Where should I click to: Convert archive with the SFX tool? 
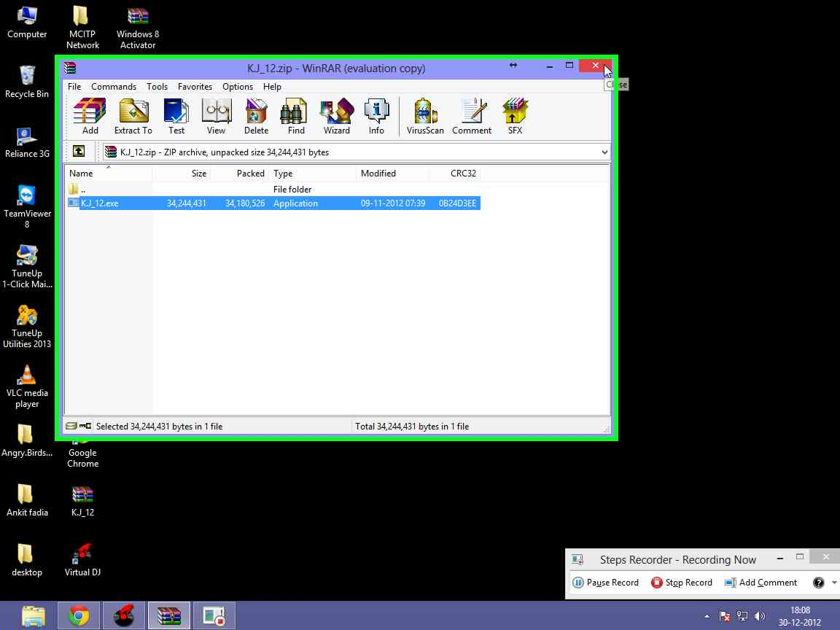click(x=515, y=116)
